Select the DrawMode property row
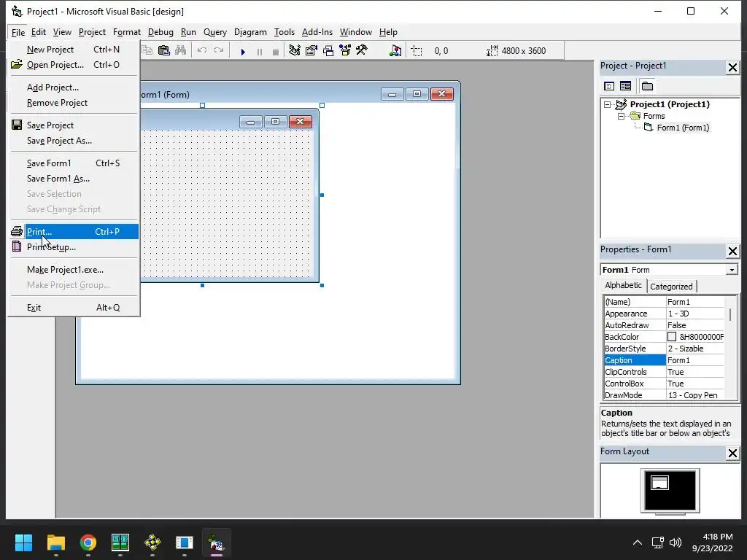Viewport: 747px width, 560px height. (x=664, y=395)
